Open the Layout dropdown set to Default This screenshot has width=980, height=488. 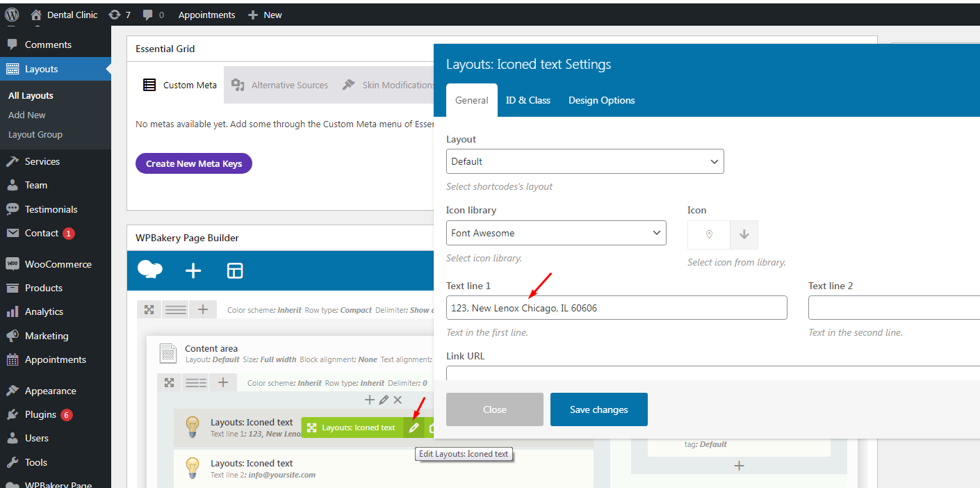click(585, 161)
